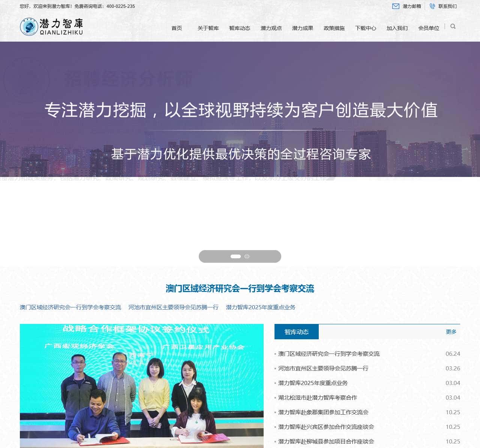Open the 下载中心 menu item

pos(366,27)
